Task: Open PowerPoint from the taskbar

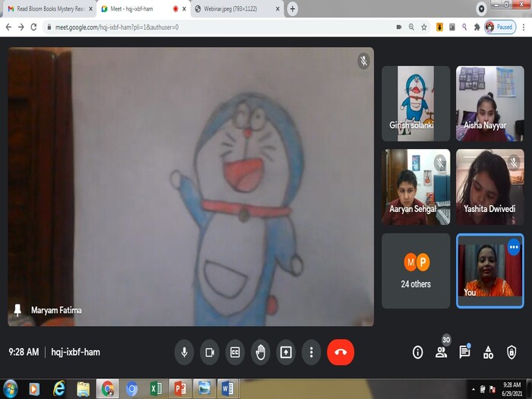Action: tap(180, 389)
